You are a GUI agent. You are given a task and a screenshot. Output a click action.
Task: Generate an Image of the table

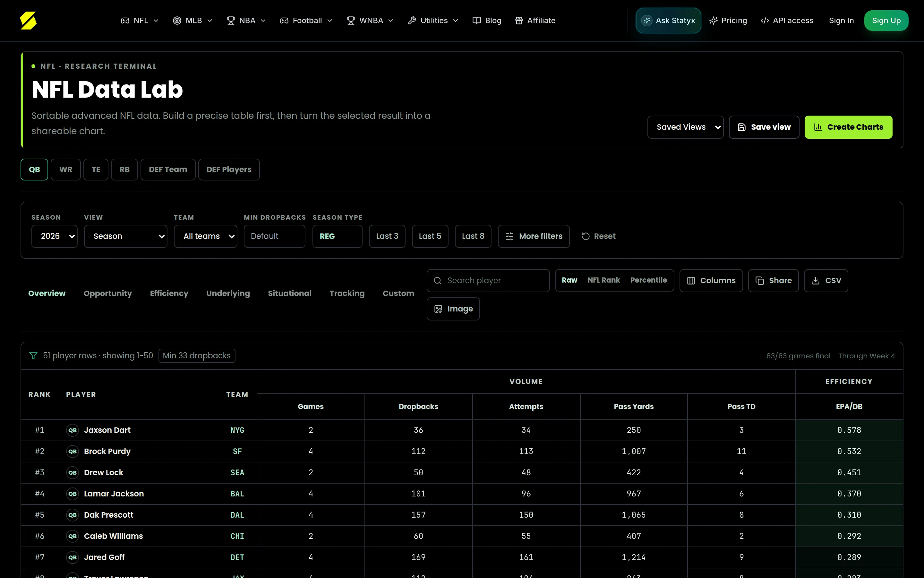453,309
